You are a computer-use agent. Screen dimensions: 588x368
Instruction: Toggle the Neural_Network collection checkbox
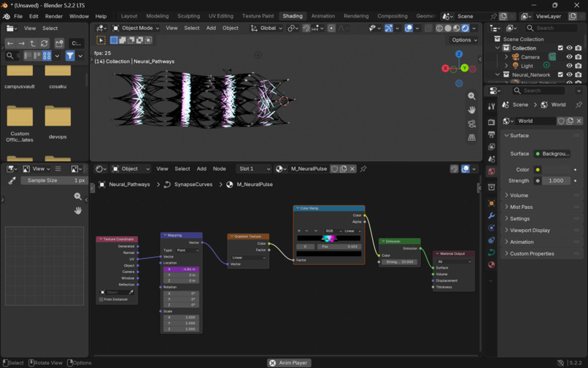[560, 74]
